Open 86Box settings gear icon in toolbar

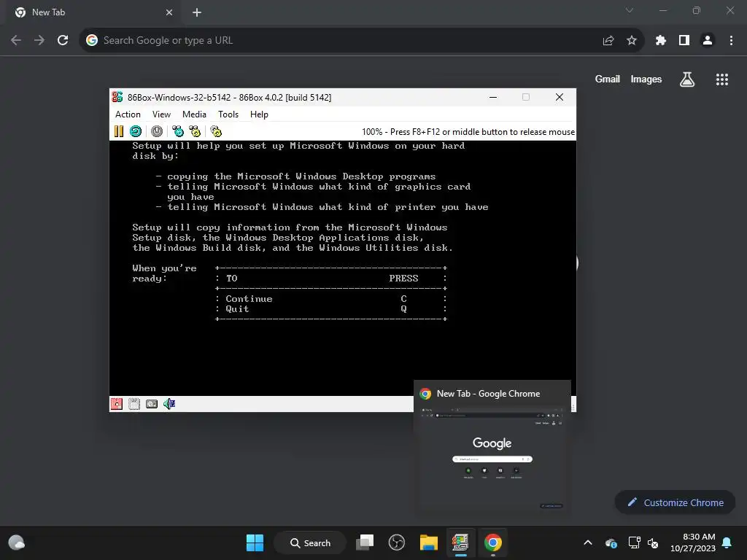(x=216, y=131)
